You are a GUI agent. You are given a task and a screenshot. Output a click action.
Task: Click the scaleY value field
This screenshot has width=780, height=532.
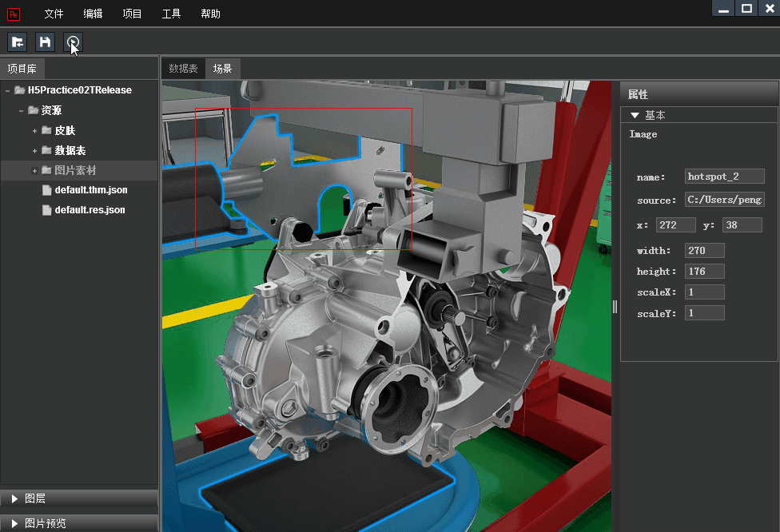pos(704,313)
